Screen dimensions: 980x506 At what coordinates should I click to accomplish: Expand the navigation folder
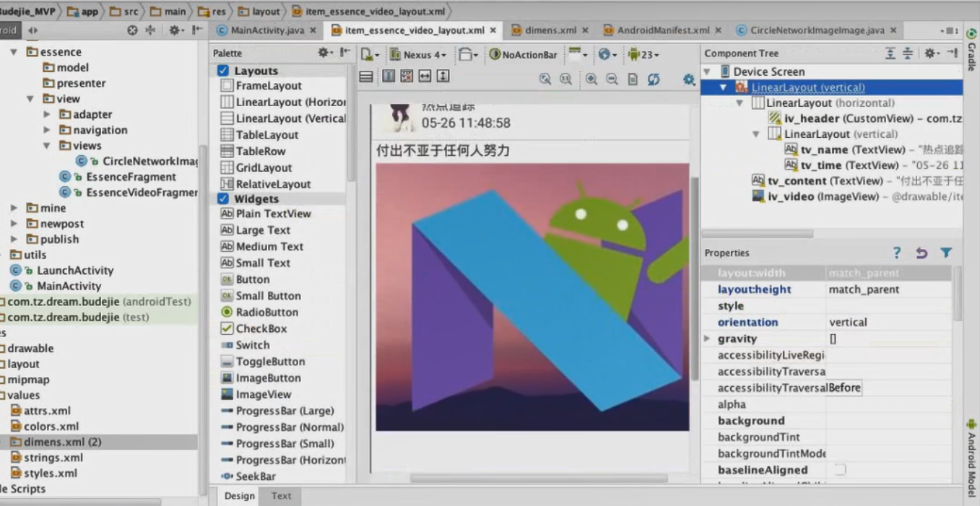(x=47, y=130)
